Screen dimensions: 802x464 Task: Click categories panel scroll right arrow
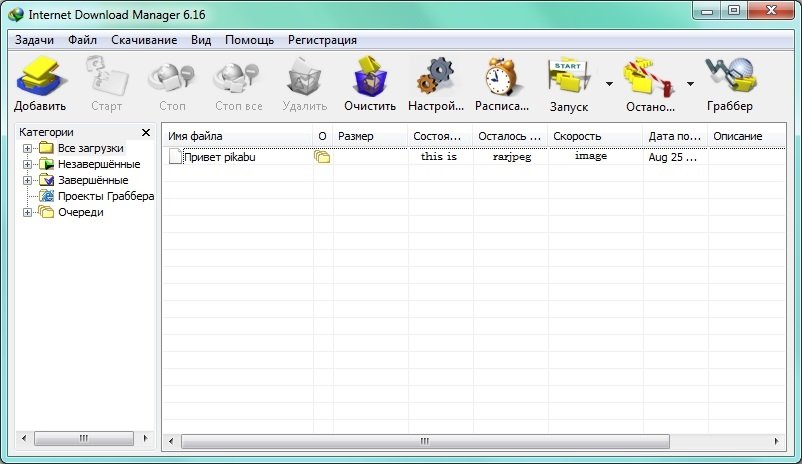pos(146,438)
